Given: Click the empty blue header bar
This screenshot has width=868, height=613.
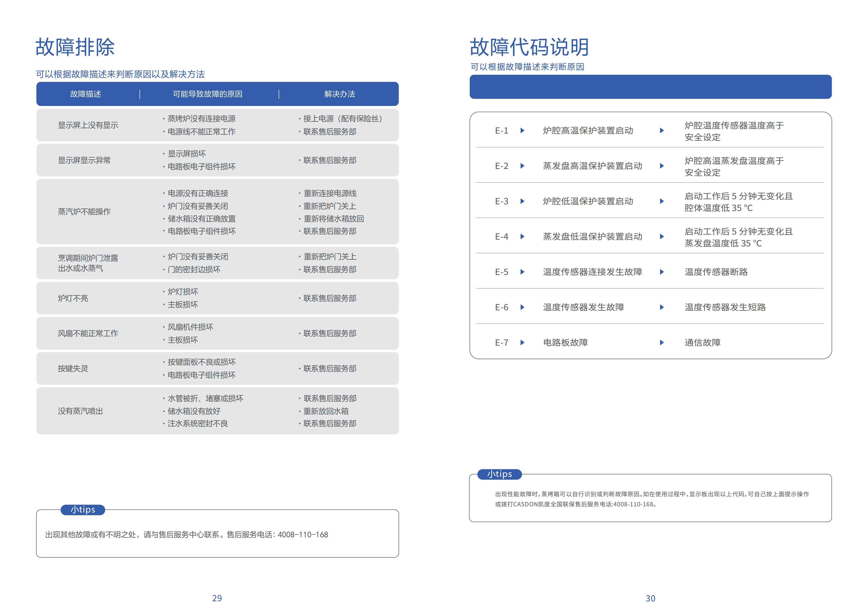Looking at the screenshot, I should point(650,87).
